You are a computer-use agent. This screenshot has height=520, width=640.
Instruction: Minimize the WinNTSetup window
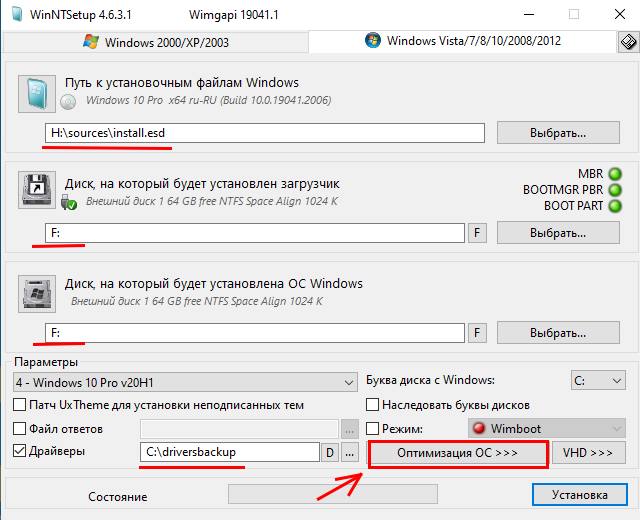pyautogui.click(x=529, y=14)
